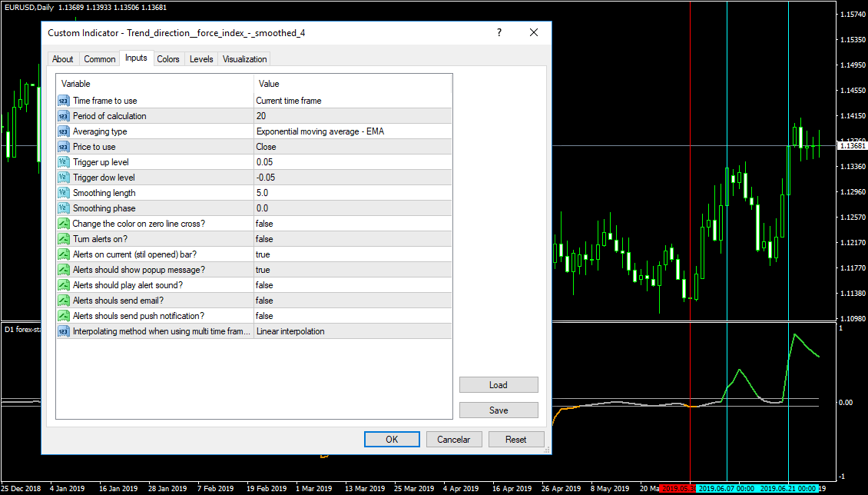Click the icon beside push notification row
Viewport: 868px width, 495px height.
[63, 316]
